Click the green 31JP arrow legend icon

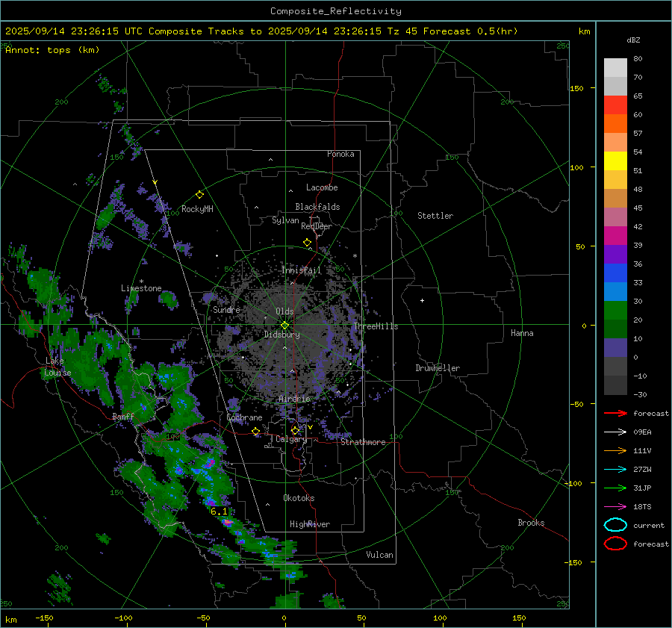(x=615, y=488)
